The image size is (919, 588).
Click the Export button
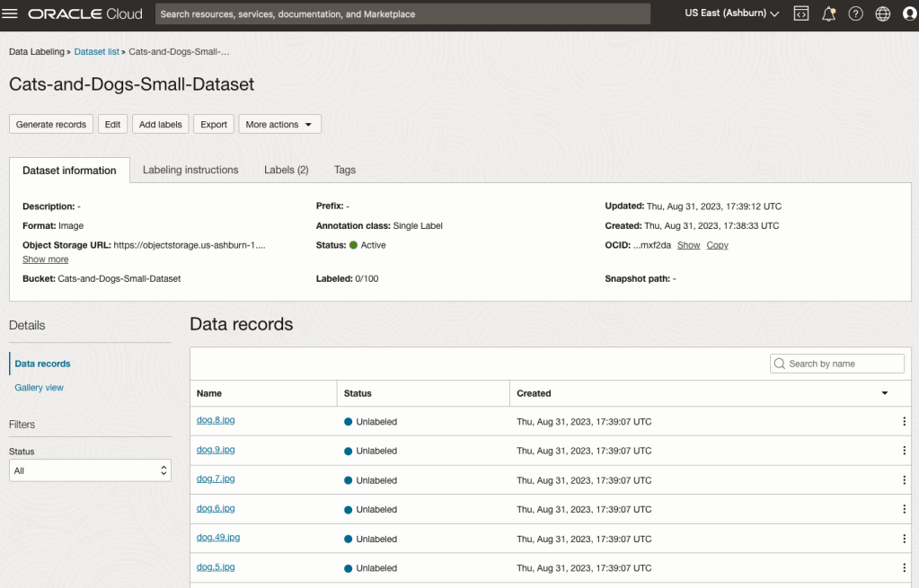coord(214,125)
